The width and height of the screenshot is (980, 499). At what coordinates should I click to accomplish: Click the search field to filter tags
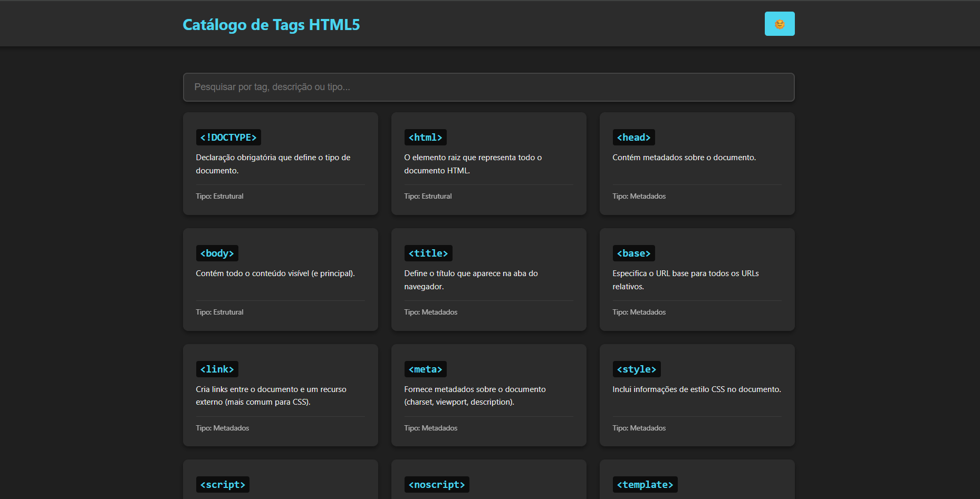[x=488, y=87]
